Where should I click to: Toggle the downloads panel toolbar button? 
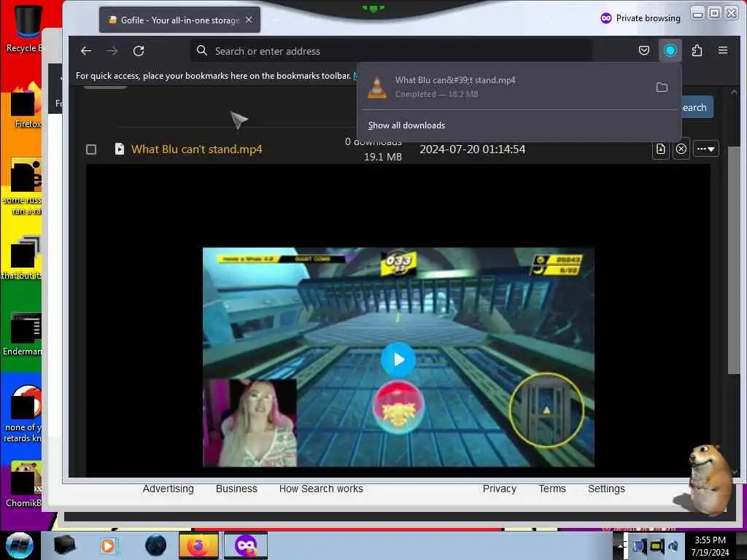670,50
